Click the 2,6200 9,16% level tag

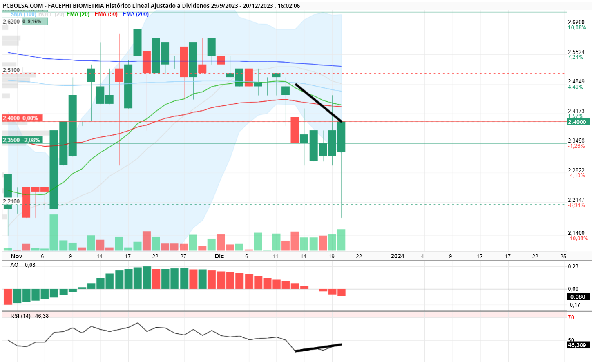pyautogui.click(x=25, y=21)
